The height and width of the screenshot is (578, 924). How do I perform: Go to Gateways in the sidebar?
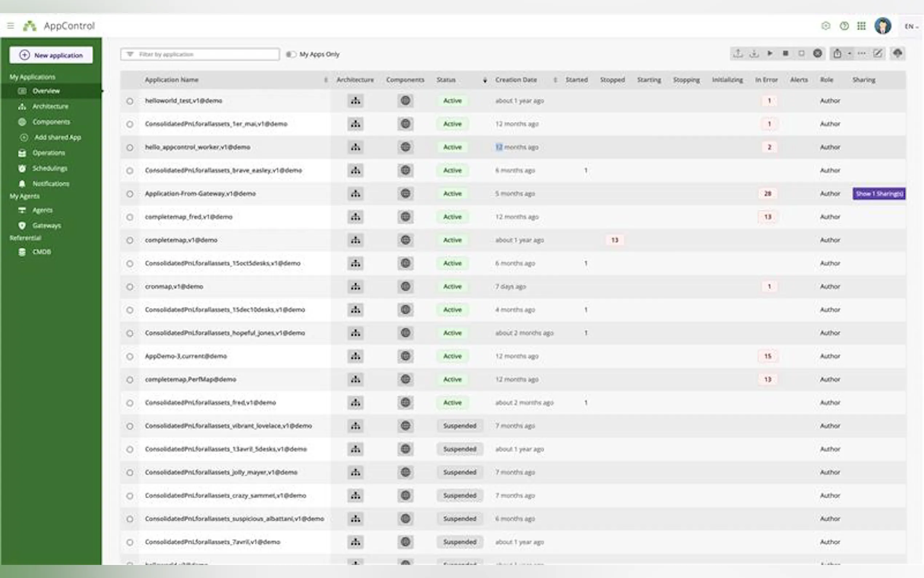point(47,226)
